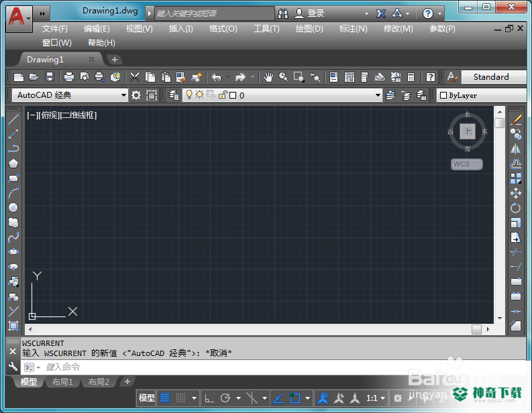Expand the help question mark dropdown
Screen dimensions: 532x413
coord(439,13)
